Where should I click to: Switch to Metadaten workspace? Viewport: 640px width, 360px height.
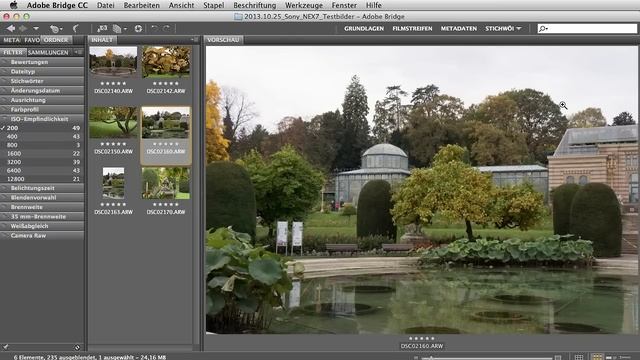tap(459, 29)
